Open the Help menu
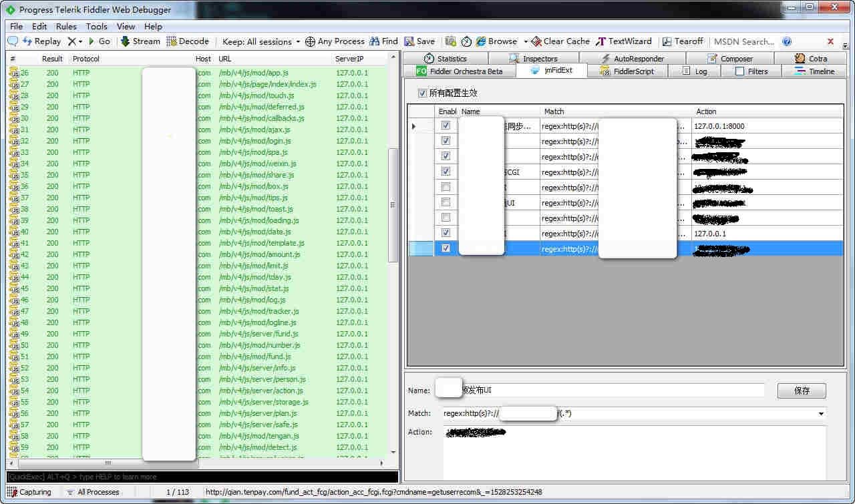 point(153,27)
